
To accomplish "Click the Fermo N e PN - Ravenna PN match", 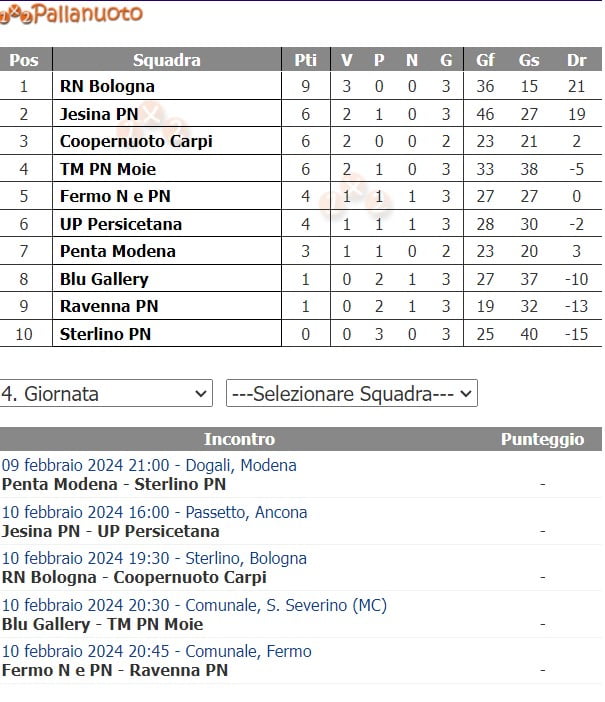I will (x=114, y=670).
